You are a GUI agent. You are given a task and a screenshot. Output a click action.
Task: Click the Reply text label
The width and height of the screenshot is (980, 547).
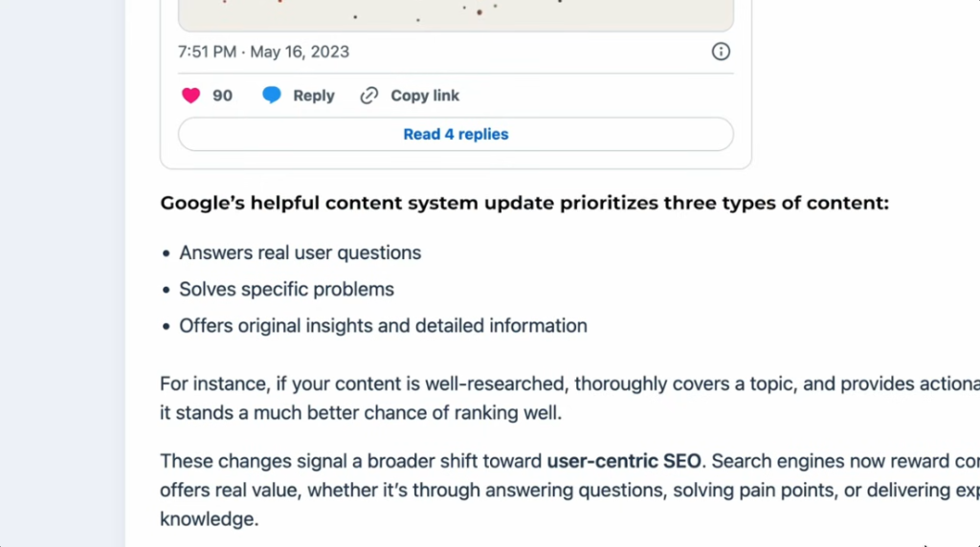coord(314,96)
